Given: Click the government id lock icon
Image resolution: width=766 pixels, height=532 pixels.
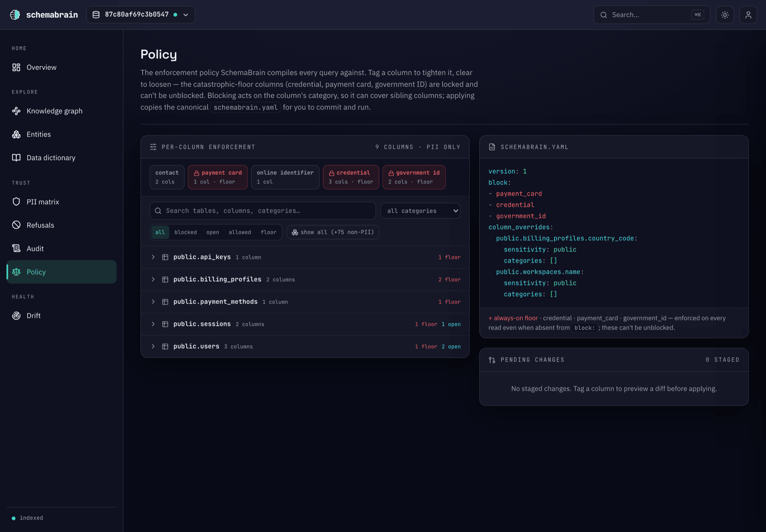Looking at the screenshot, I should click(x=391, y=173).
